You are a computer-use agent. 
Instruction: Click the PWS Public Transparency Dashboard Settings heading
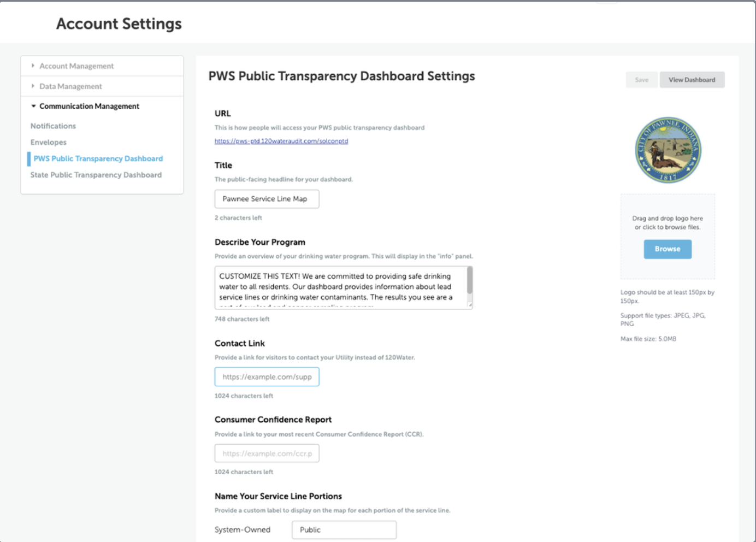pyautogui.click(x=341, y=76)
